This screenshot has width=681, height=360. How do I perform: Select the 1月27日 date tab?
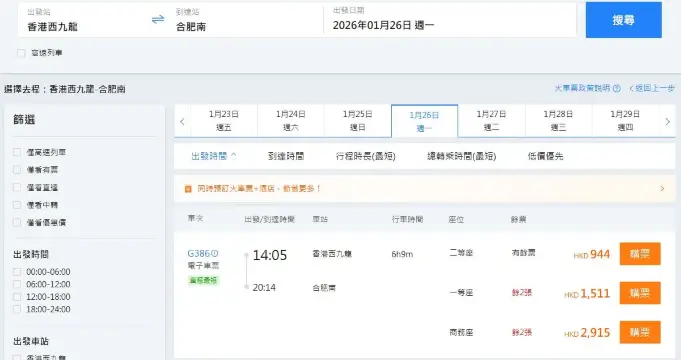tap(491, 121)
